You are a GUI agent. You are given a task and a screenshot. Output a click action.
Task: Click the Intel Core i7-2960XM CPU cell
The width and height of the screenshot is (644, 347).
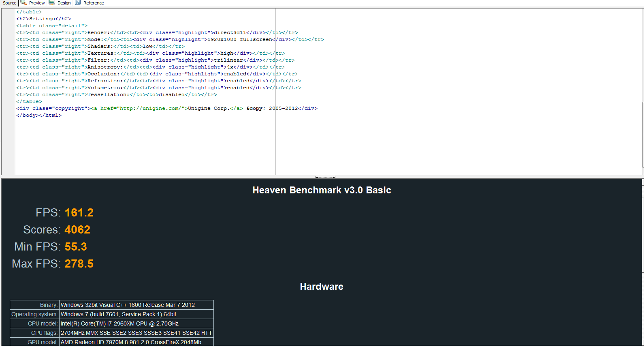[136, 323]
